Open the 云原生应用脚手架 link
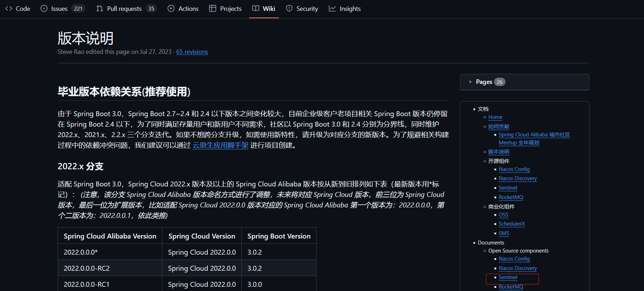The height and width of the screenshot is (291, 644). (x=220, y=145)
